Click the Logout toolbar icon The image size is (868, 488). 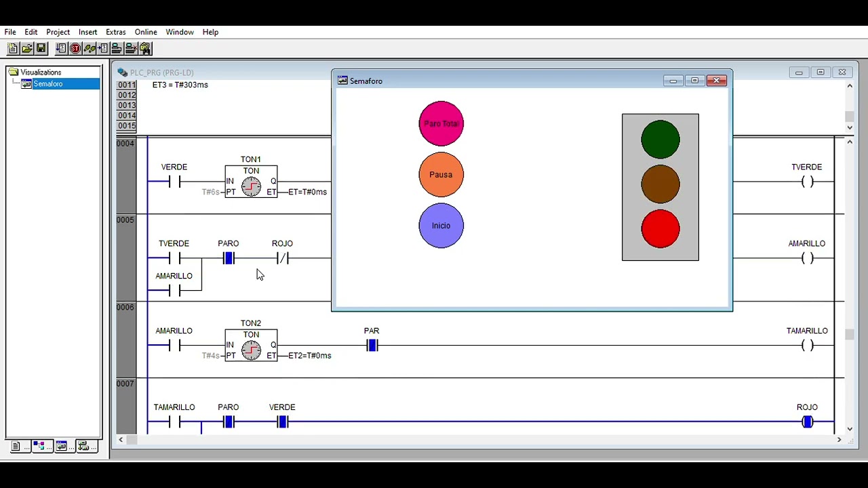131,48
